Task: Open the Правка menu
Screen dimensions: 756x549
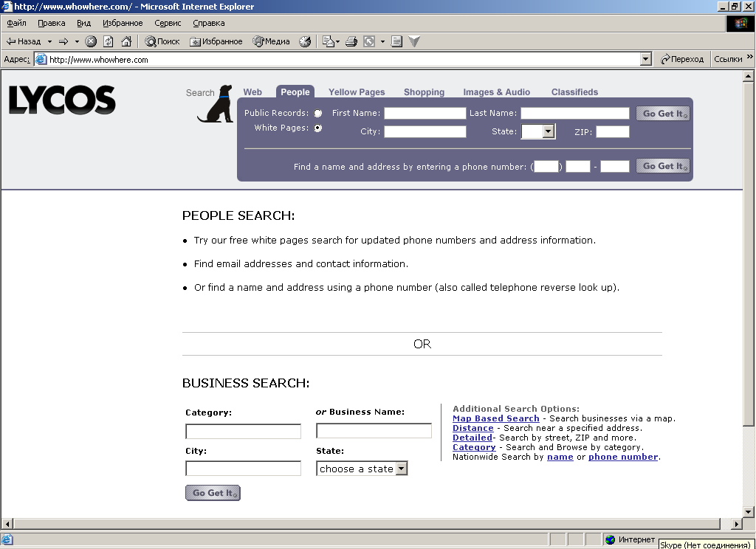Action: tap(51, 23)
